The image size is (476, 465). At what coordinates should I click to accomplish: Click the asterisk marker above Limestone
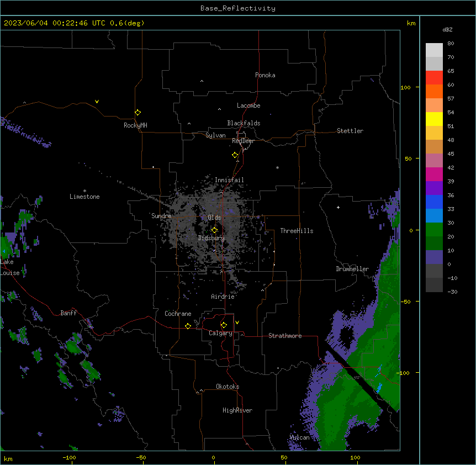click(x=84, y=191)
